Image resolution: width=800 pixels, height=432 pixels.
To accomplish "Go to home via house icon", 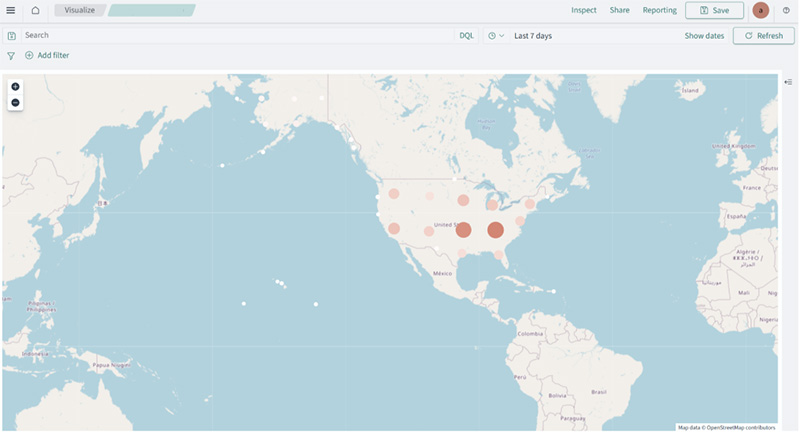I will click(x=35, y=10).
